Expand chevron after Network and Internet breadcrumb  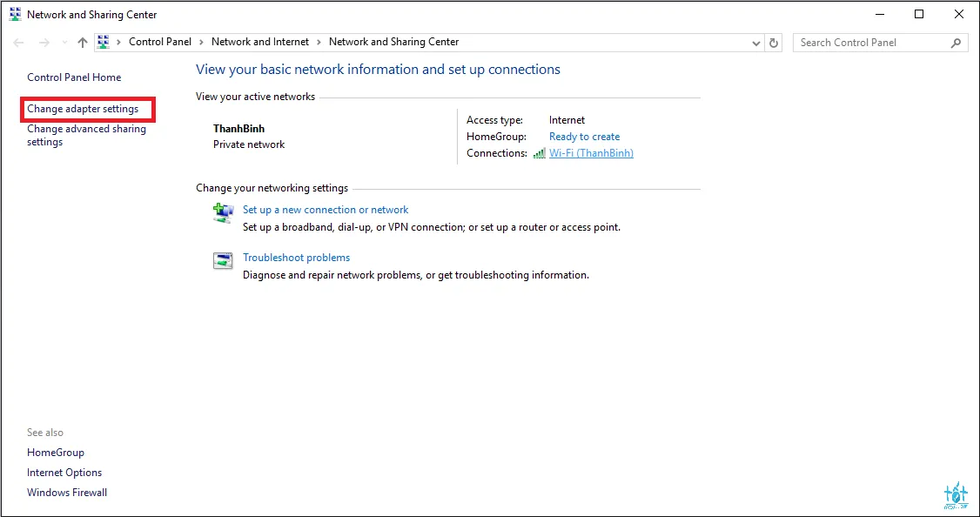tap(319, 42)
